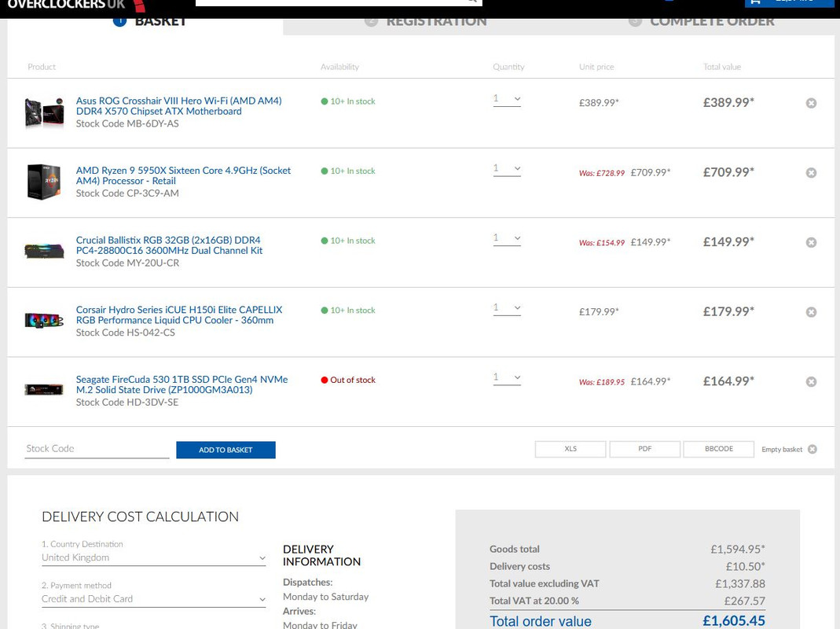This screenshot has height=629, width=840.
Task: Focus the Stock Code input field
Action: pyautogui.click(x=97, y=450)
